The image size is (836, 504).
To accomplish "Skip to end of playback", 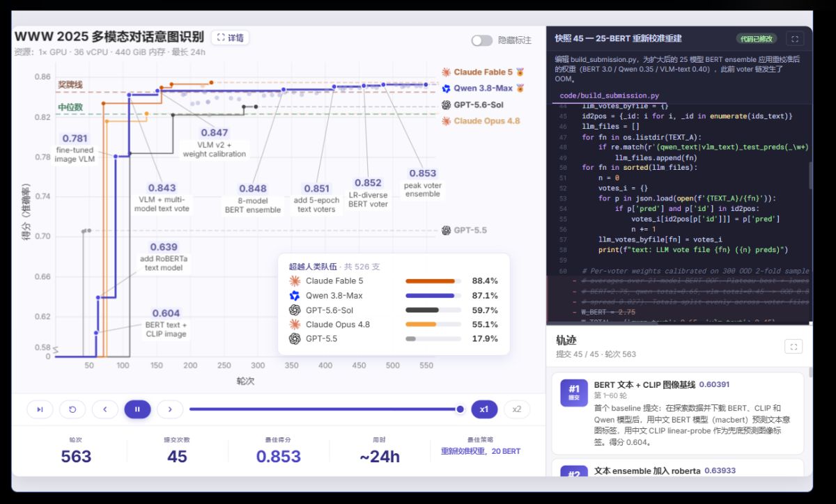I will click(40, 409).
